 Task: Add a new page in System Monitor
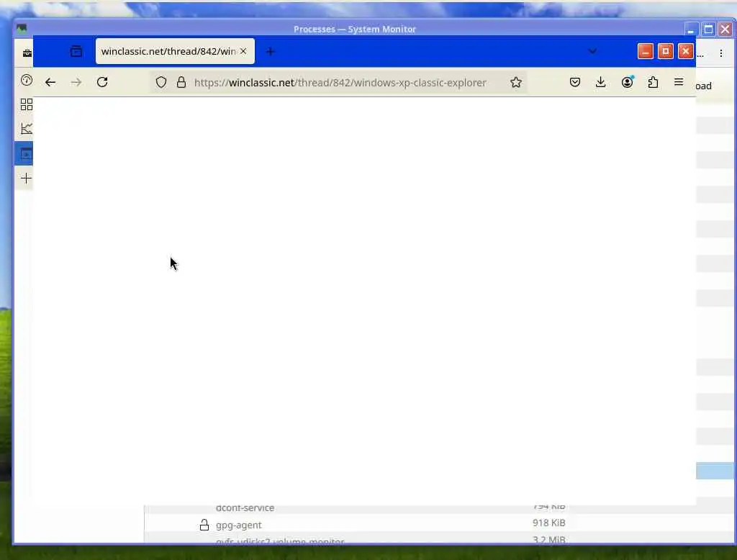[x=27, y=179]
